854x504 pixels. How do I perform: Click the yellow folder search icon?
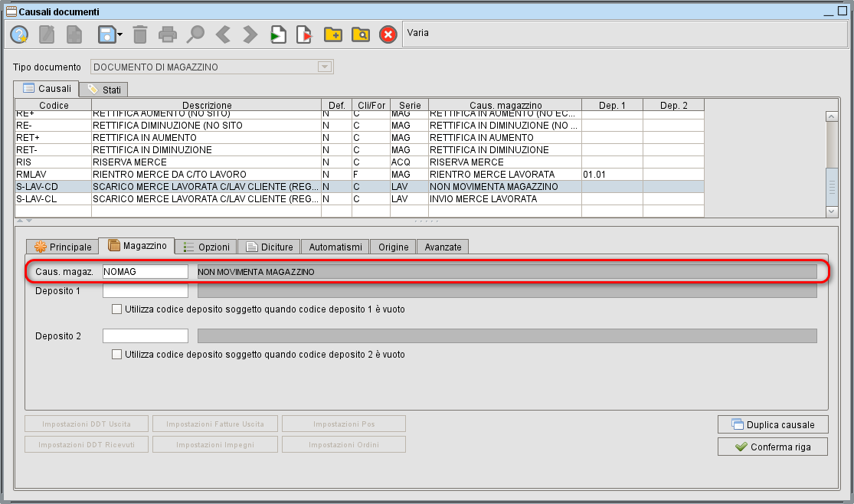point(360,34)
